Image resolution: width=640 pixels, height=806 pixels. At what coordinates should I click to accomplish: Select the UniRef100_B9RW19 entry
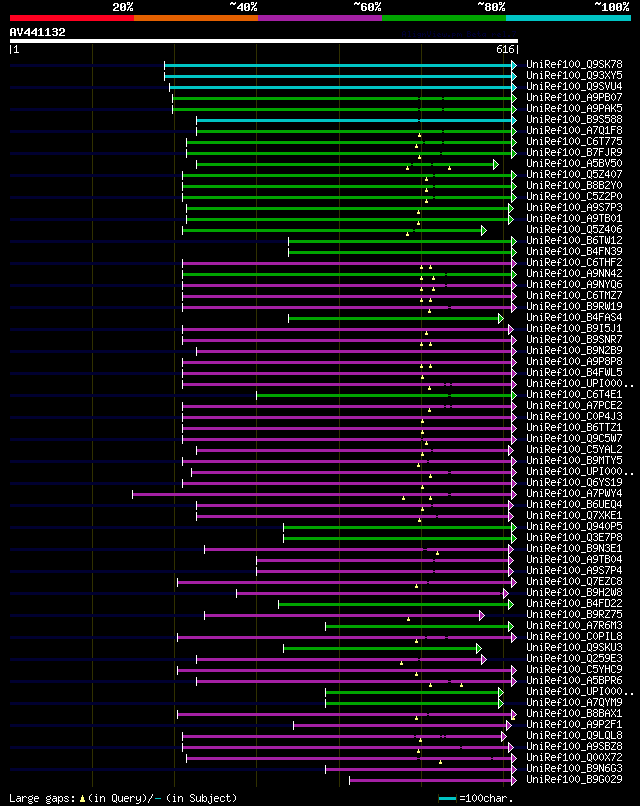coord(574,306)
